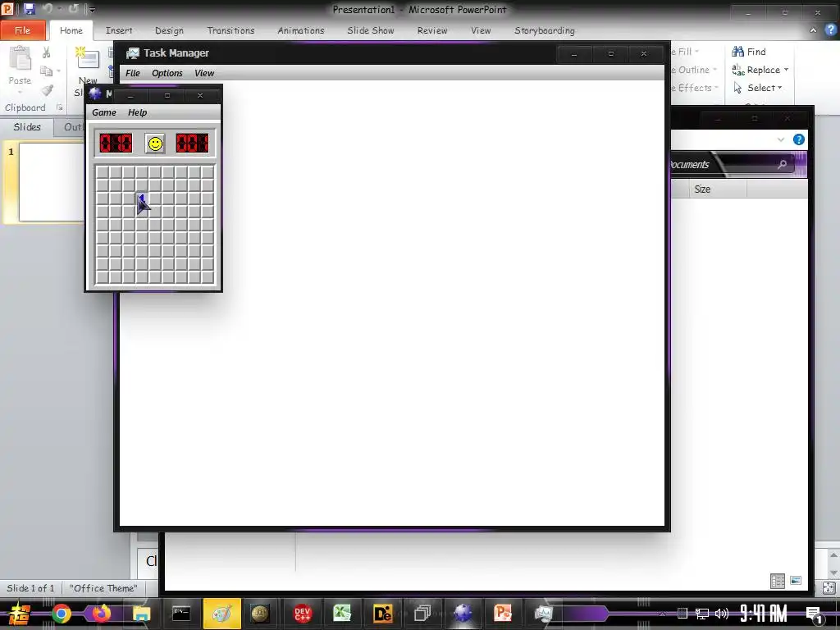Click the Minesweeper timer display
This screenshot has width=840, height=630.
[192, 143]
